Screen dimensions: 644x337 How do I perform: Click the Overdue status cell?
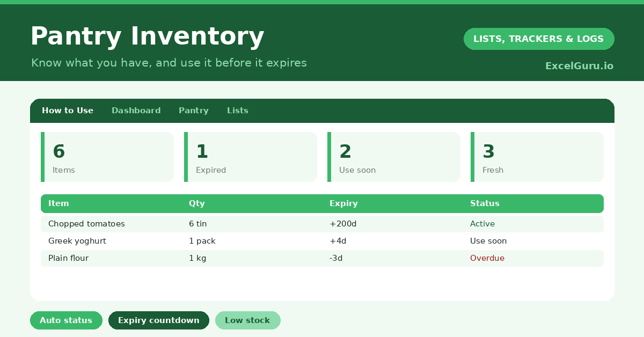pyautogui.click(x=487, y=258)
